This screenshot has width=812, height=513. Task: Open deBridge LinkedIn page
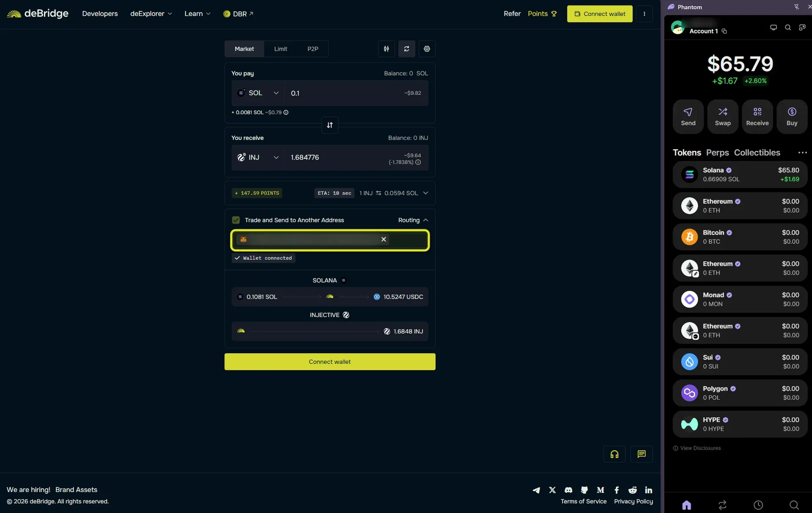pos(649,490)
